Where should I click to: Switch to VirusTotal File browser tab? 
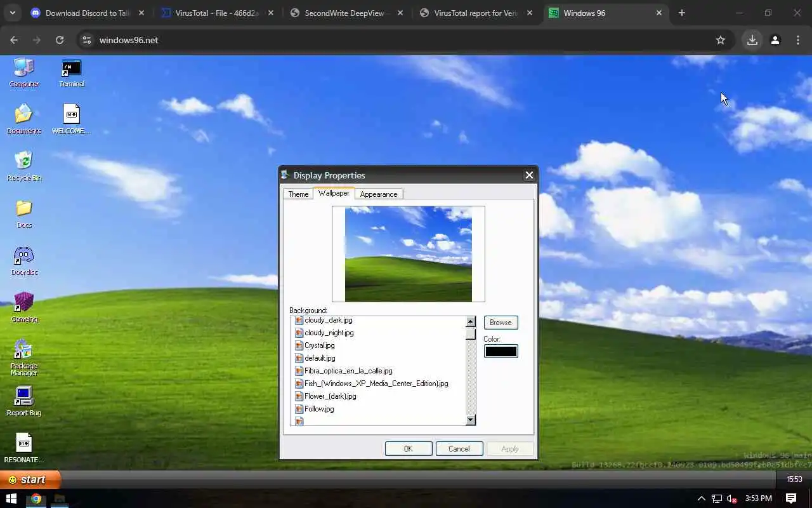[218, 13]
